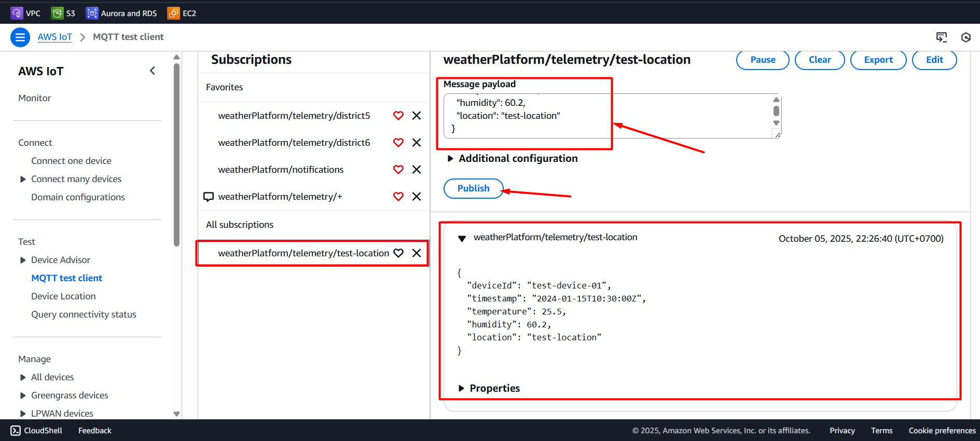
Task: Unfavorite the weatherPlatform/telemetry/district6 heart
Action: point(398,143)
